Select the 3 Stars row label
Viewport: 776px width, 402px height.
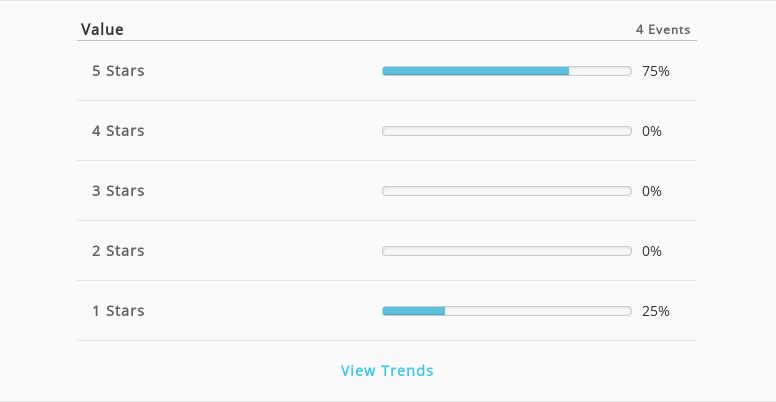pos(118,191)
